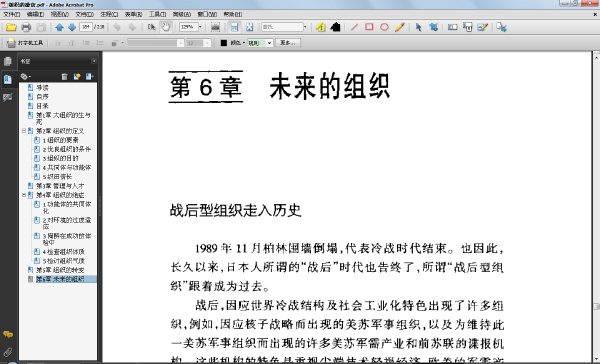The image size is (600, 364).
Task: Select the single page view icon
Action: [x=234, y=27]
